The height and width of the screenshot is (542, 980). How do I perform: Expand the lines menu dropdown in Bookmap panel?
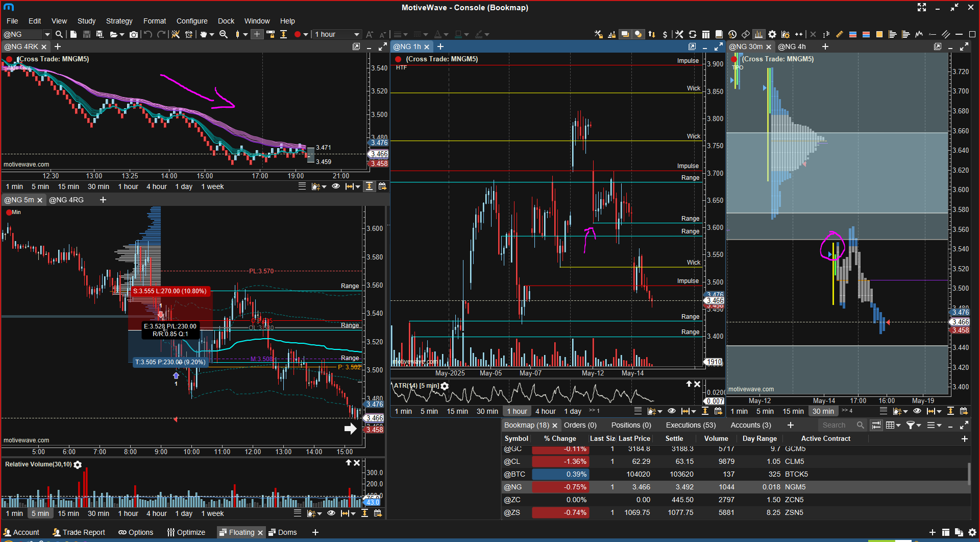[x=939, y=426]
